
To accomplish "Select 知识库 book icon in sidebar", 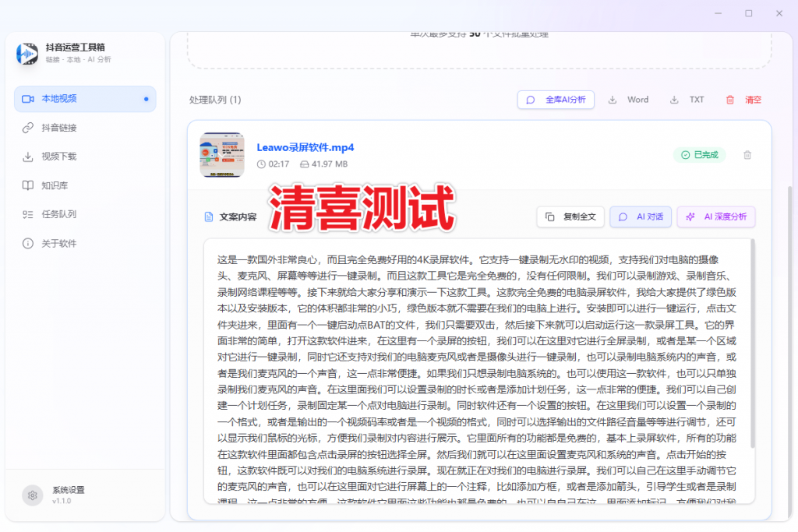I will (27, 185).
